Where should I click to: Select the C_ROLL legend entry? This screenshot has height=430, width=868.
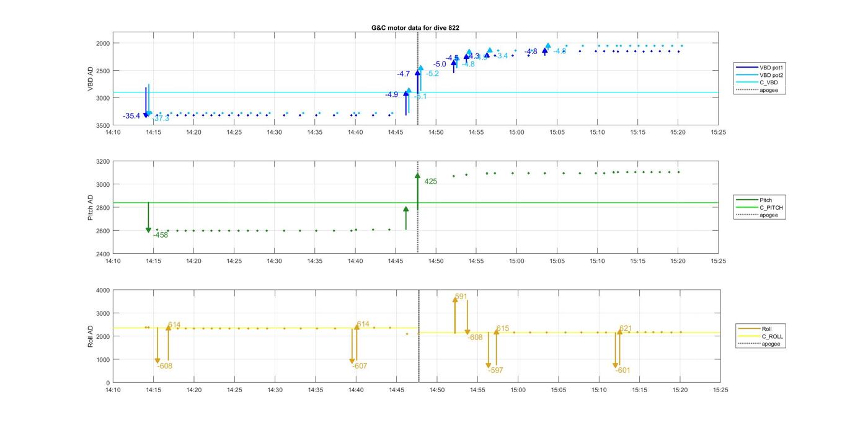point(761,336)
